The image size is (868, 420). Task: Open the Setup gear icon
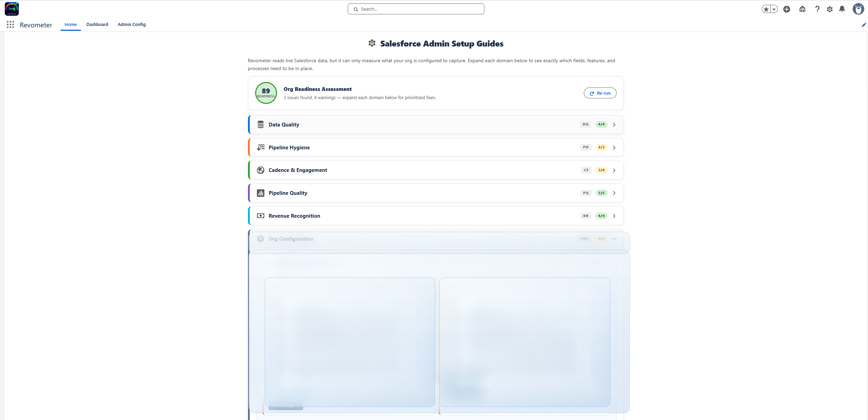point(830,9)
